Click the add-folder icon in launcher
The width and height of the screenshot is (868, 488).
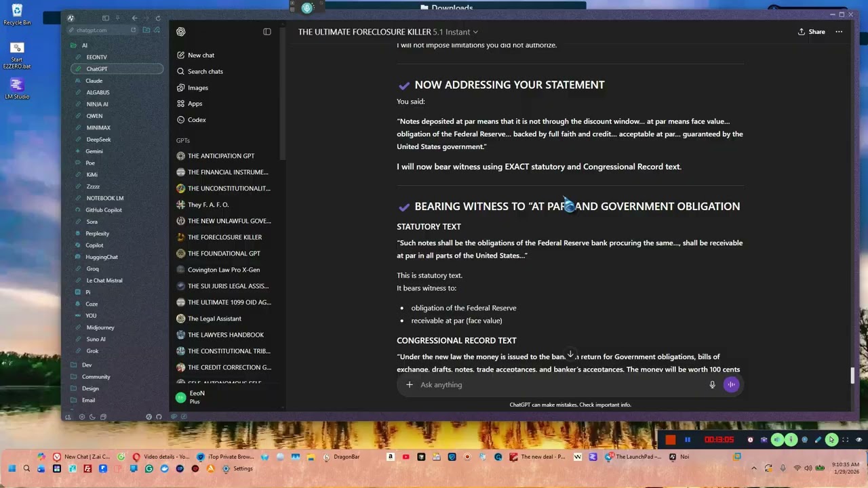145,30
